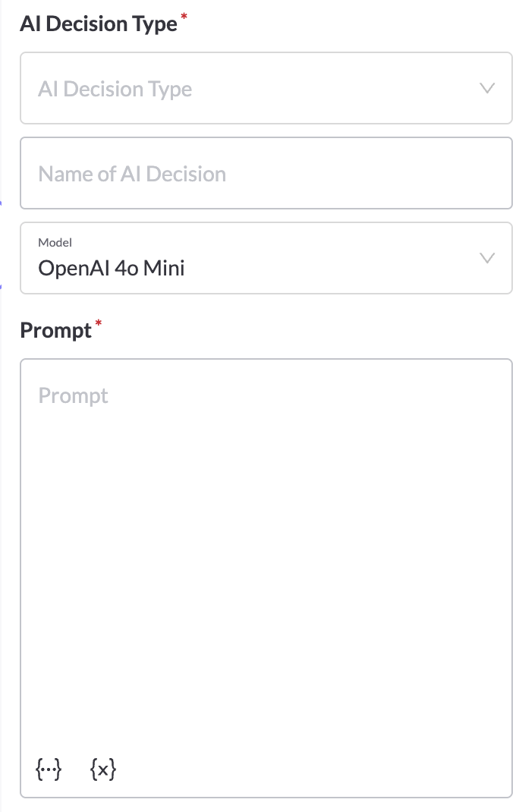519x812 pixels.
Task: Click the red asterisk beside AI Decision Type
Action: coord(184,17)
